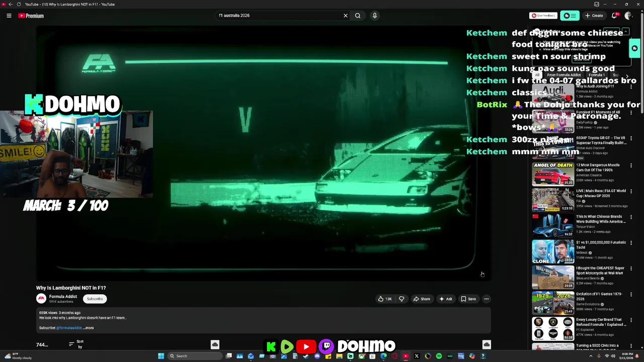Open weather widget on taskbar
This screenshot has width=644, height=362.
(x=18, y=356)
